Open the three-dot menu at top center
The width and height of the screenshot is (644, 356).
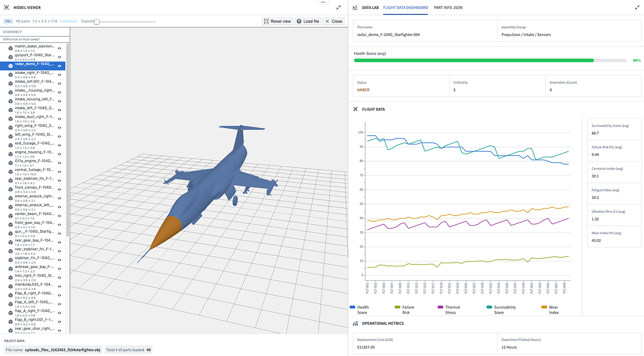point(323,2)
